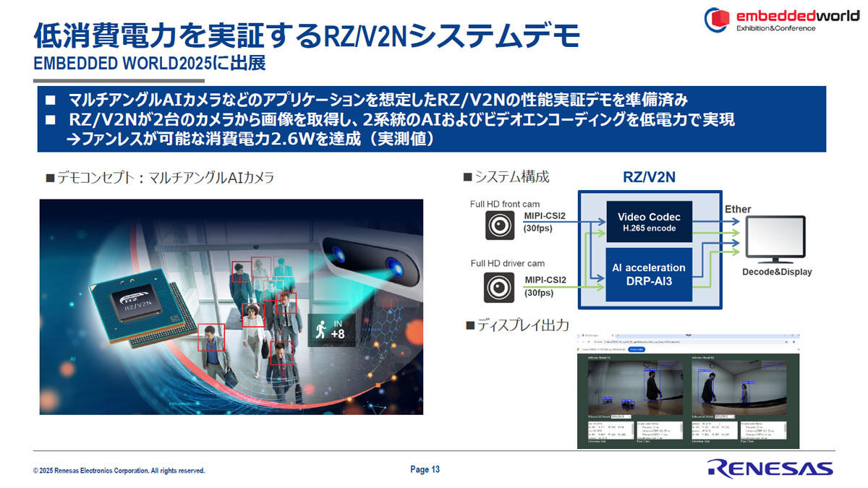Viewport: 868px width, 488px height.
Task: Click the right inference result video feed
Action: pyautogui.click(x=739, y=386)
